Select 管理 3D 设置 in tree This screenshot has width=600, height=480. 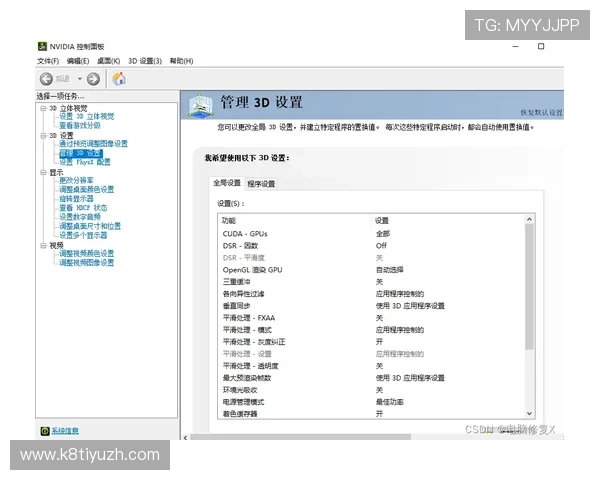pos(81,153)
